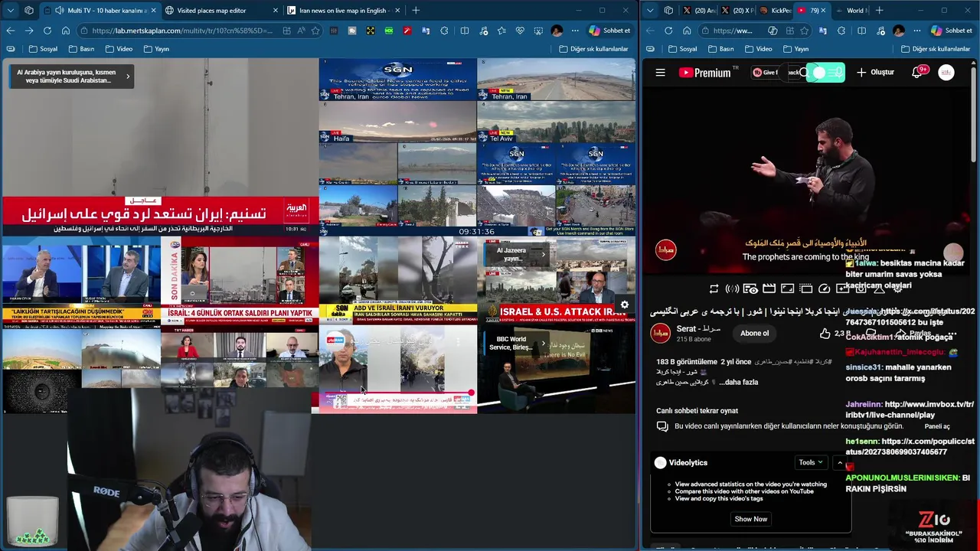980x551 pixels.
Task: Click the YouTube Premium logo
Action: click(704, 73)
